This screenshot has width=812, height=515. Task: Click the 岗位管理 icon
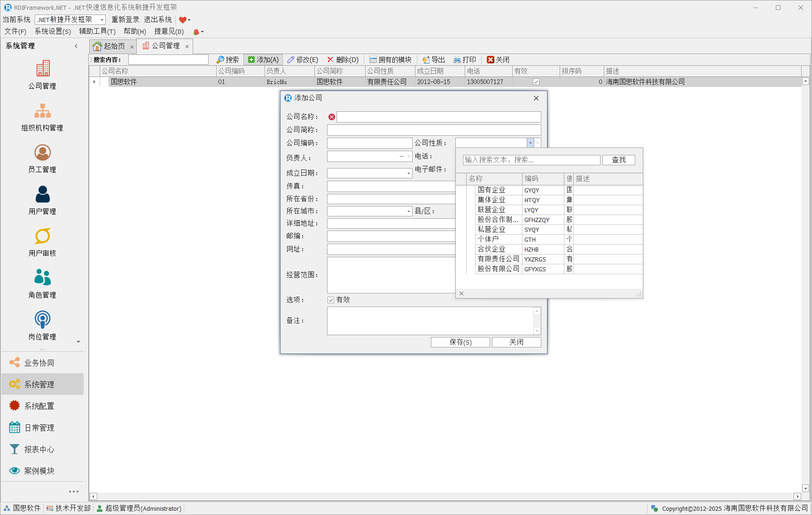coord(42,320)
